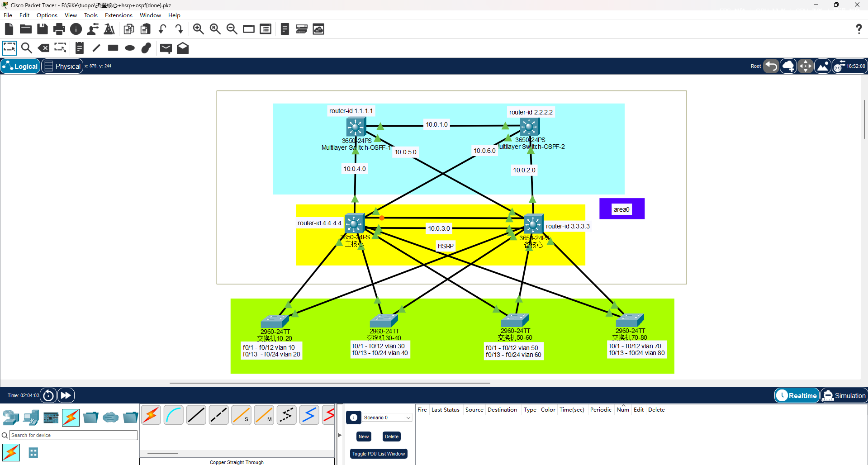Pick the Place Note tool

click(x=80, y=48)
